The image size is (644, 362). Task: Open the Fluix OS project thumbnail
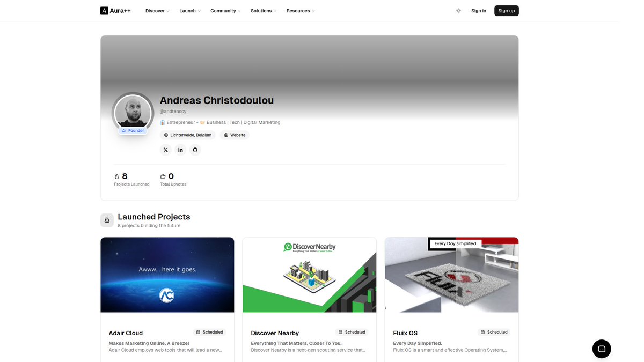452,275
